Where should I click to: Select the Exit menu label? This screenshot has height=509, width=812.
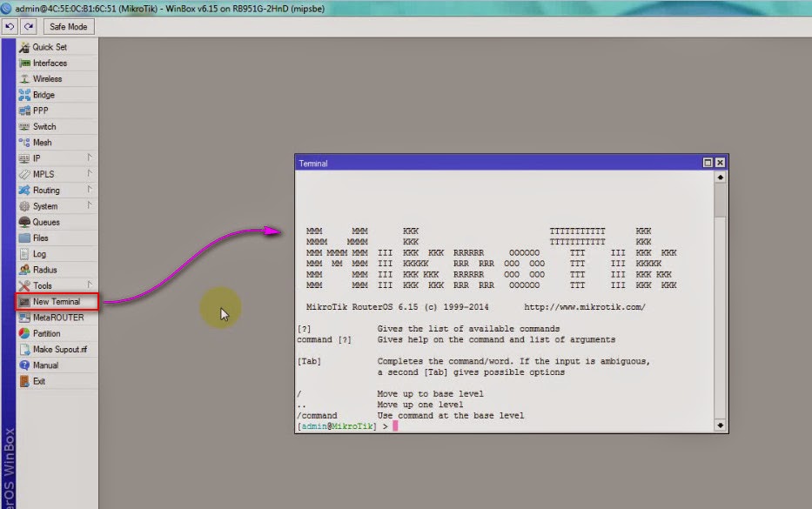point(39,382)
